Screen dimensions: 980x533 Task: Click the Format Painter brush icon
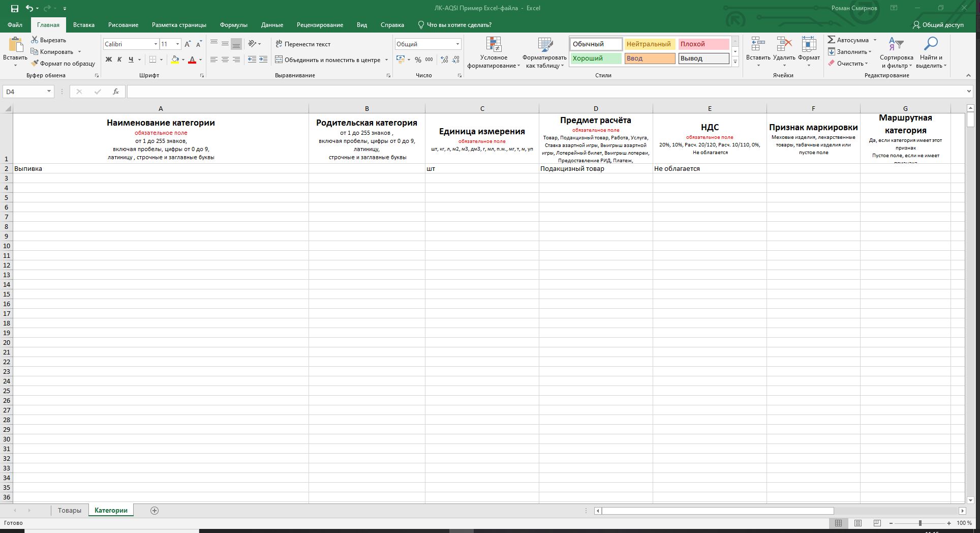[x=35, y=64]
